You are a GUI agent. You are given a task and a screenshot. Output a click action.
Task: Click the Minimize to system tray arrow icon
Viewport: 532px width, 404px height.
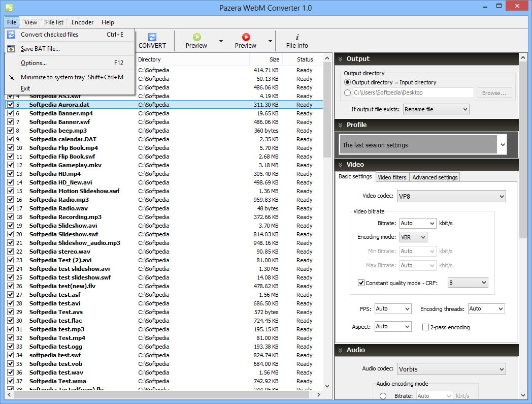[x=11, y=77]
